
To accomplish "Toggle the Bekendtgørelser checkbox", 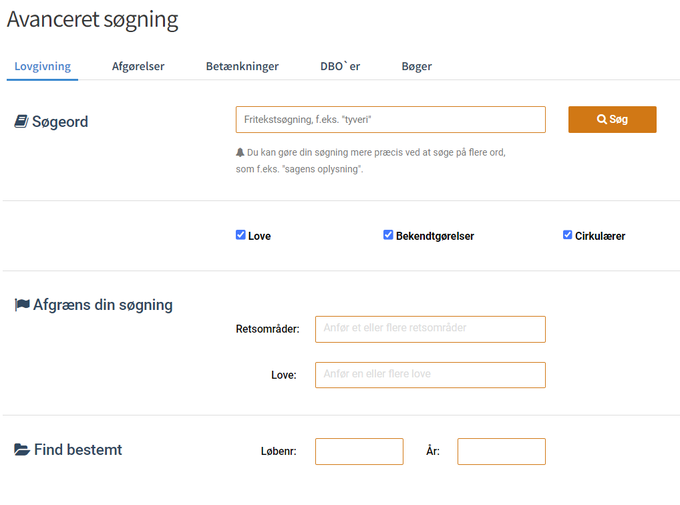I will (388, 235).
